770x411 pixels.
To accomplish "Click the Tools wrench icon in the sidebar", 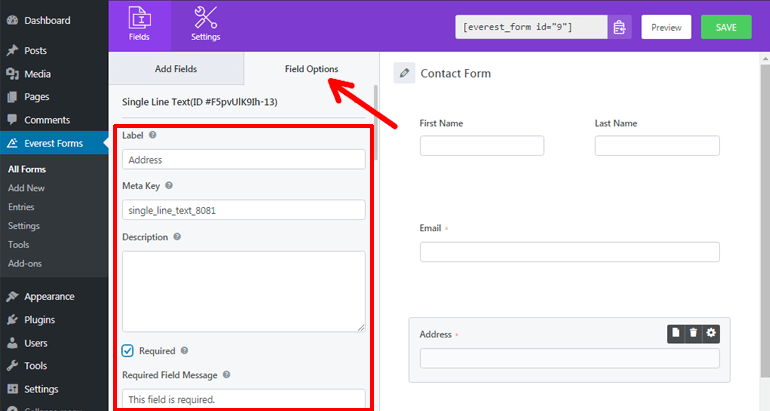I will click(12, 365).
